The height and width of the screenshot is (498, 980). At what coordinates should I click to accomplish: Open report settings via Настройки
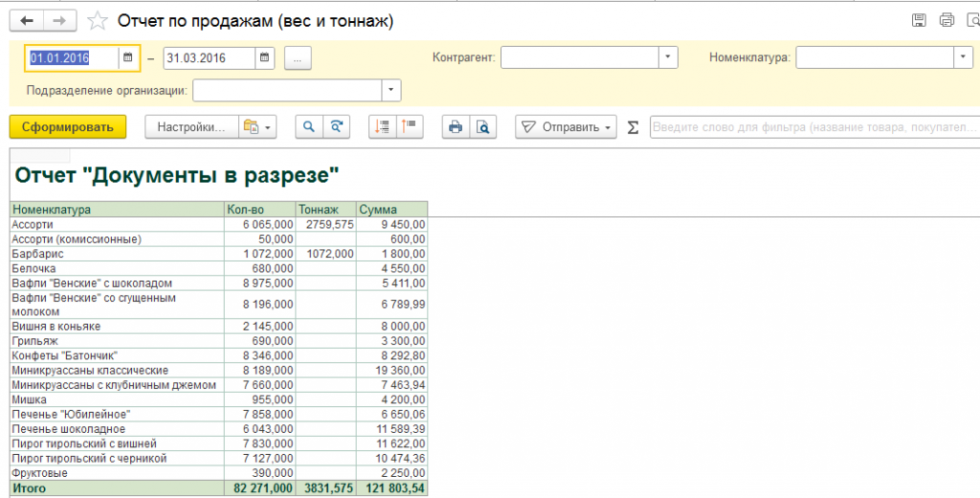(191, 127)
